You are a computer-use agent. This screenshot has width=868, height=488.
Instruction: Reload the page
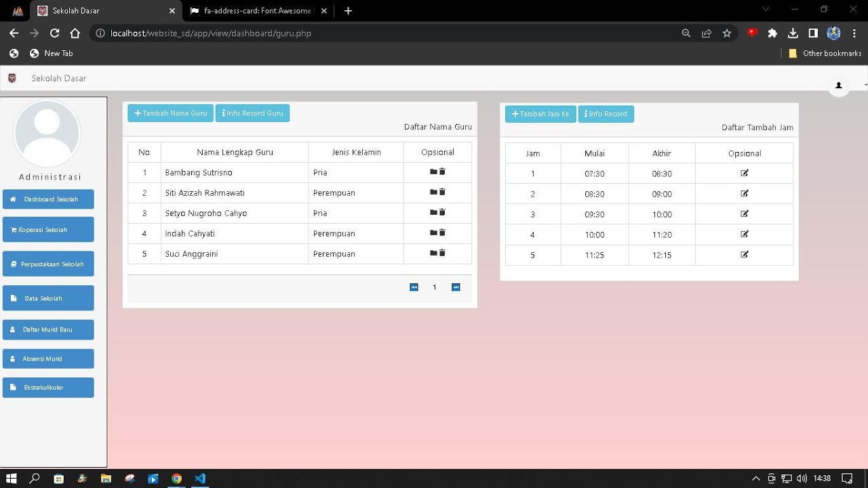(x=54, y=33)
